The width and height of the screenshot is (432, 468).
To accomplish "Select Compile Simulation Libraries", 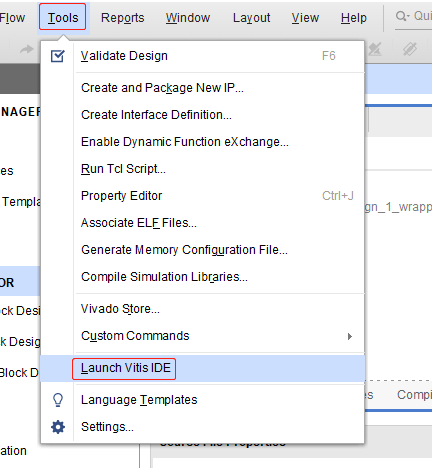I will (x=202, y=277).
